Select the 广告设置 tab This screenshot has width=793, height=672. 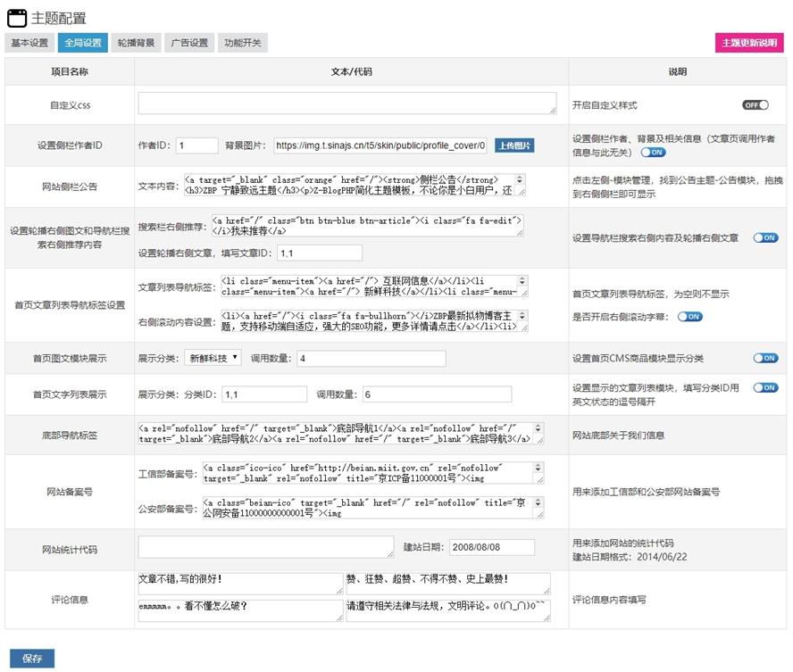(x=189, y=43)
